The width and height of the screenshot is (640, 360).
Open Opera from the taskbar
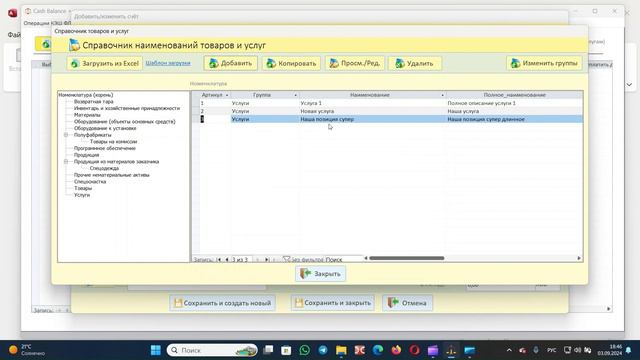415,350
